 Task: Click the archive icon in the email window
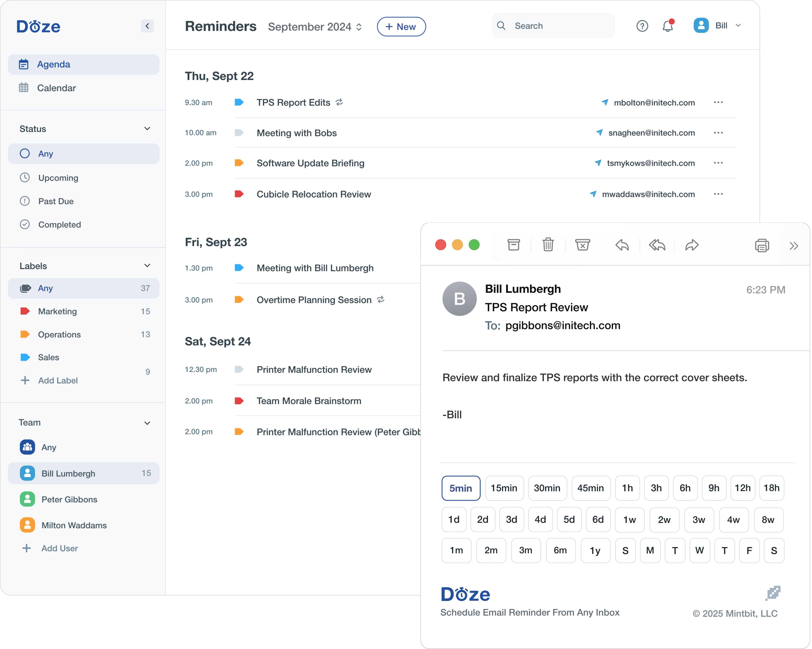[514, 245]
